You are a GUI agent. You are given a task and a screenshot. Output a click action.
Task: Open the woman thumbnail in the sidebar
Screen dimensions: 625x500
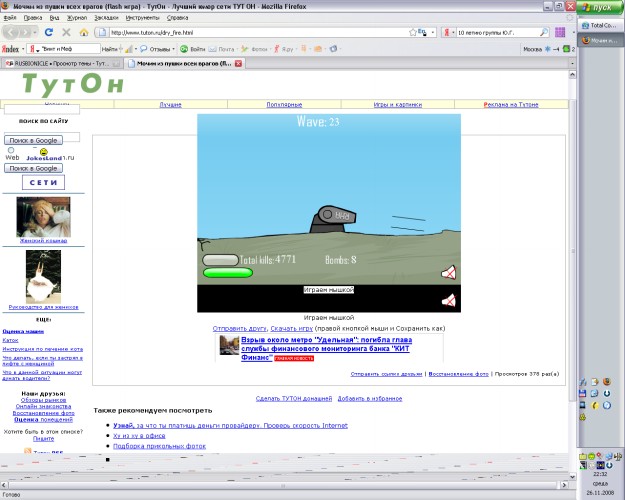point(43,217)
